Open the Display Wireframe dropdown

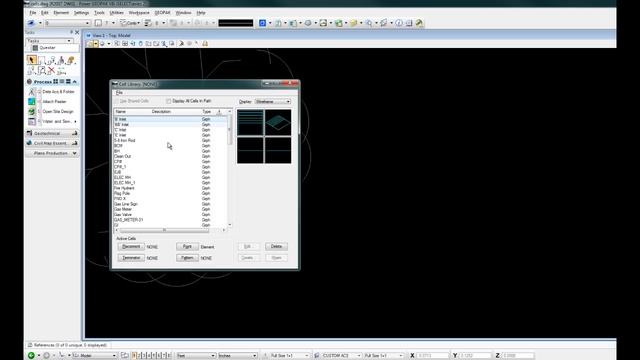pos(272,101)
